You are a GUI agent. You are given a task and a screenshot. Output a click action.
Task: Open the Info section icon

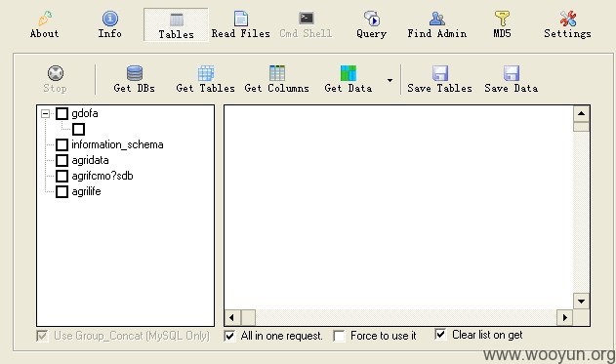pyautogui.click(x=110, y=19)
